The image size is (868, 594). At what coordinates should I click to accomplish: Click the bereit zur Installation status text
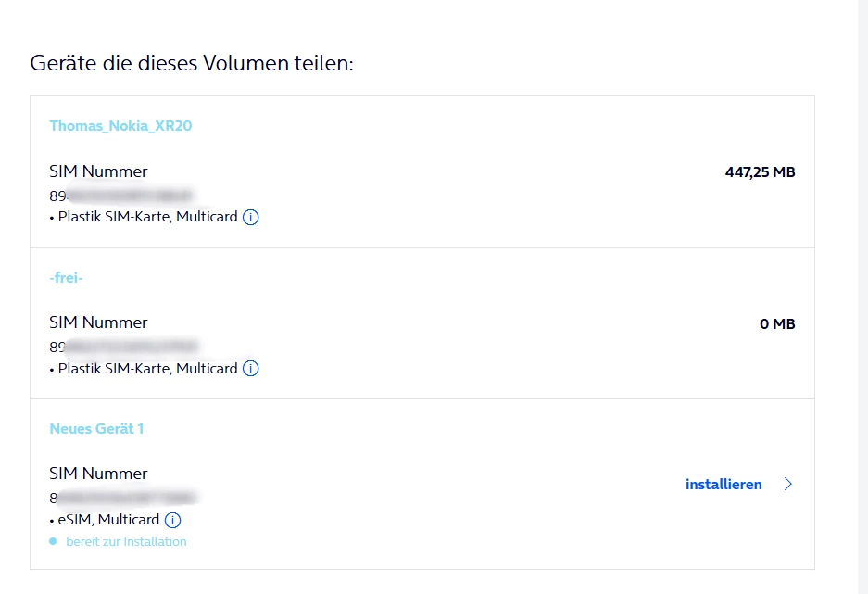click(x=126, y=541)
